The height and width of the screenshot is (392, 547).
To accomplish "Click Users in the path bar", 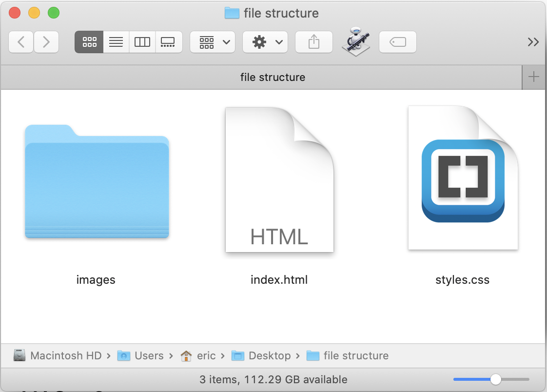I will tap(140, 355).
